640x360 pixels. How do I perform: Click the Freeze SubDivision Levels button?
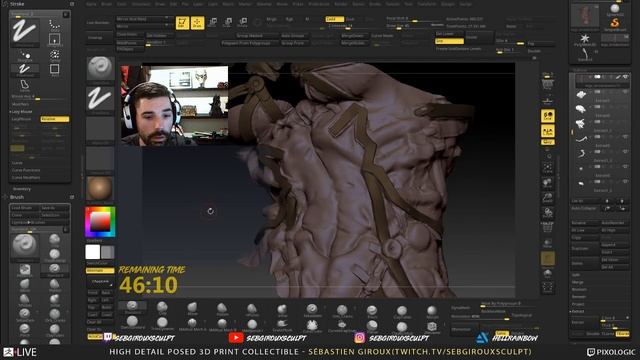459,49
